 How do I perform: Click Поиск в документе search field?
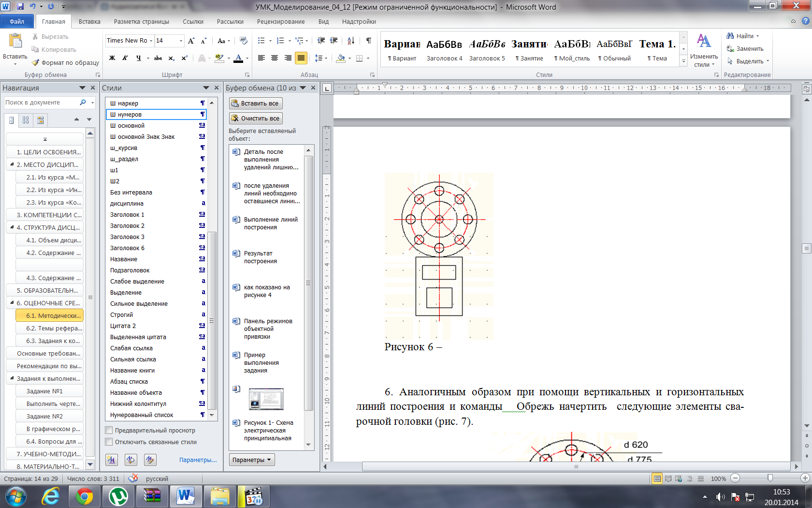41,103
